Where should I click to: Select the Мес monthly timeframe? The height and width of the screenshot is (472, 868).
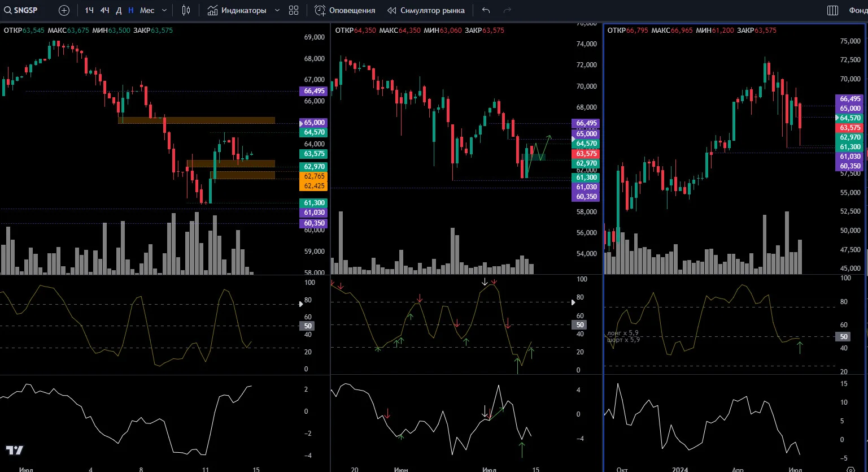point(147,10)
